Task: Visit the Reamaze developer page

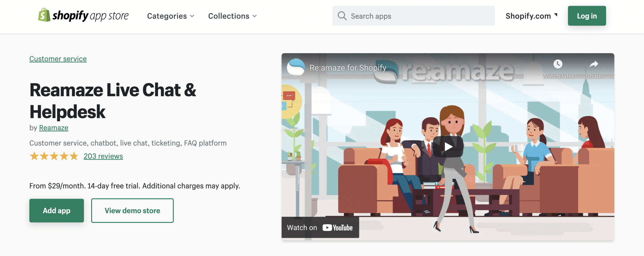Action: [x=53, y=128]
